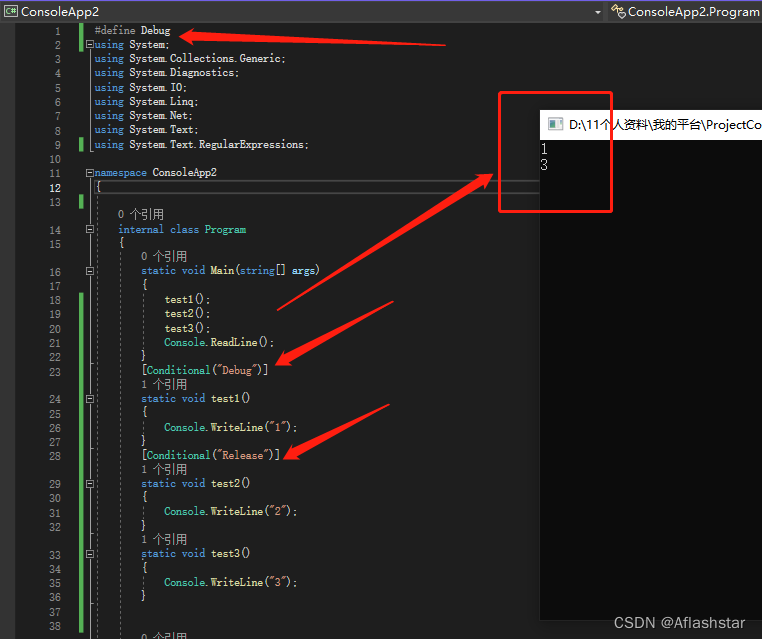762x639 pixels.
Task: Collapse the Main method block
Action: click(x=89, y=271)
